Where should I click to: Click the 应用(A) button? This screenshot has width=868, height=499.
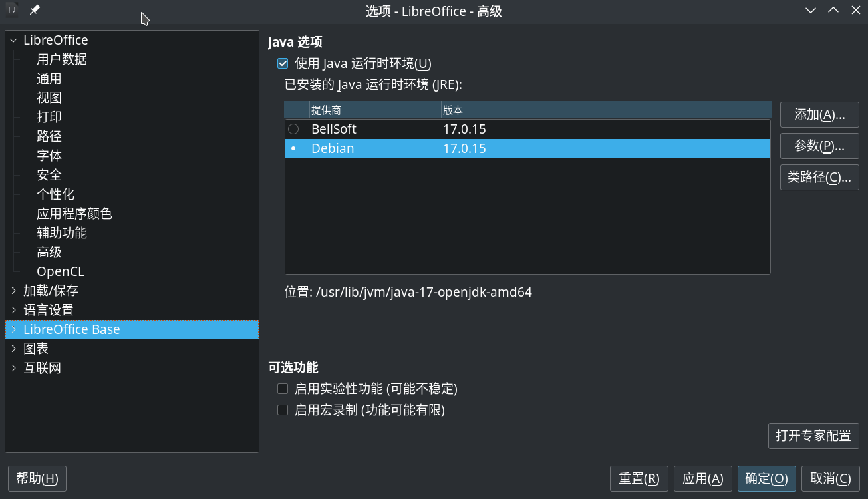(703, 478)
